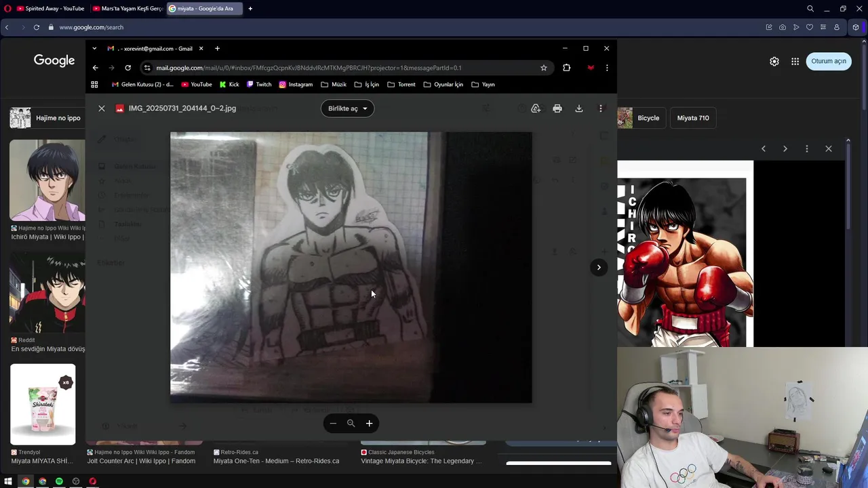Expand the Yayın bookmarks folder
868x488 pixels.
484,85
